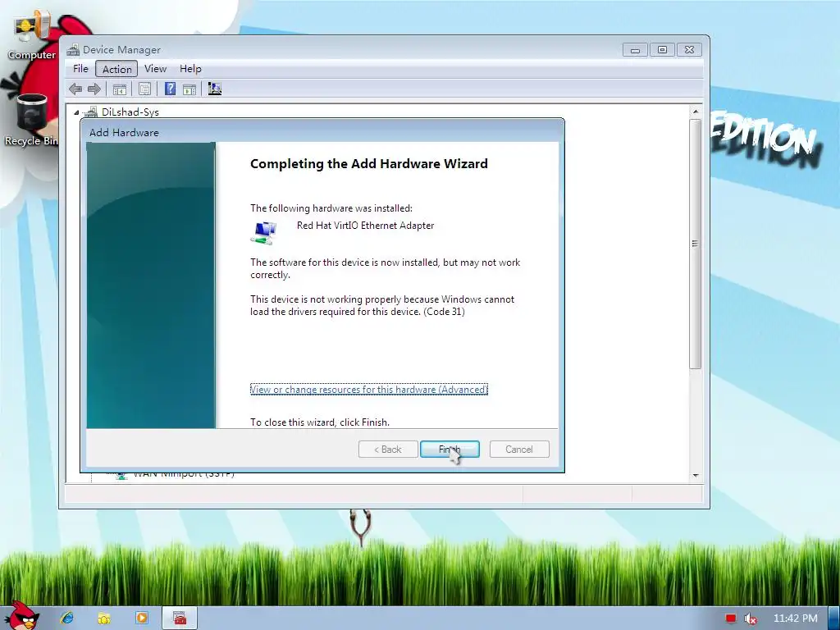Click the Red Hat VirtIO network adapter icon

[263, 232]
